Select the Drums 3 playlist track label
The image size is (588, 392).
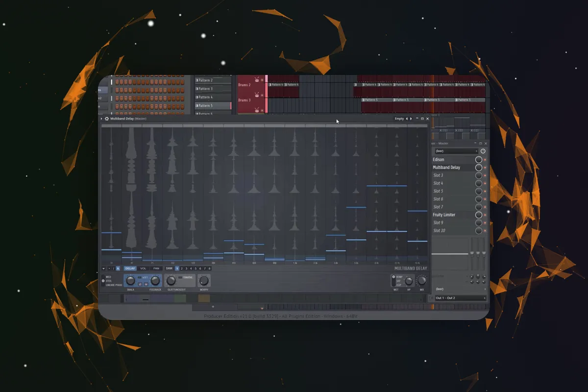point(244,100)
